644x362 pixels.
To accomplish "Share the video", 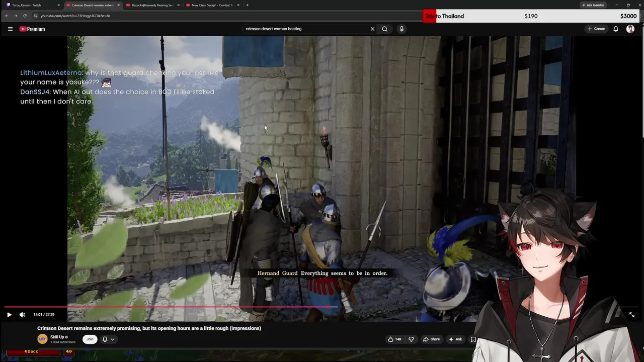I will pyautogui.click(x=431, y=339).
